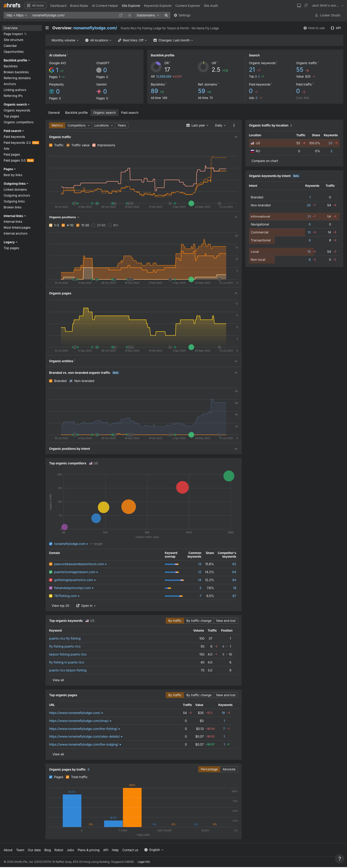Click the DR info icon
Image resolution: width=347 pixels, height=868 pixels.
tap(170, 62)
